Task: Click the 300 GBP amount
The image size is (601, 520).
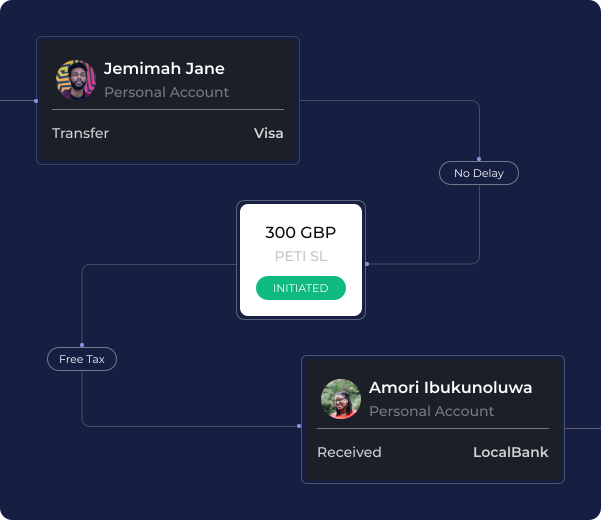Action: (300, 233)
